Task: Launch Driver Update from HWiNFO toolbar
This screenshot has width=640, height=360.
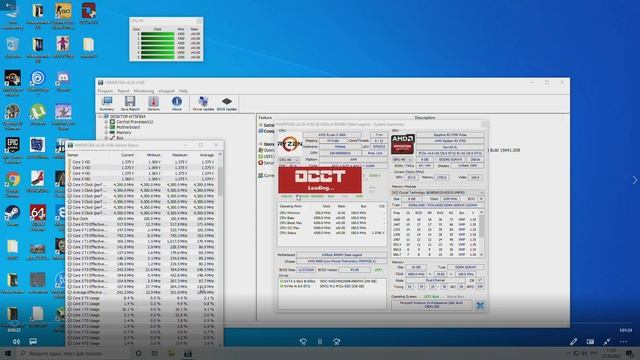Action: [x=203, y=103]
